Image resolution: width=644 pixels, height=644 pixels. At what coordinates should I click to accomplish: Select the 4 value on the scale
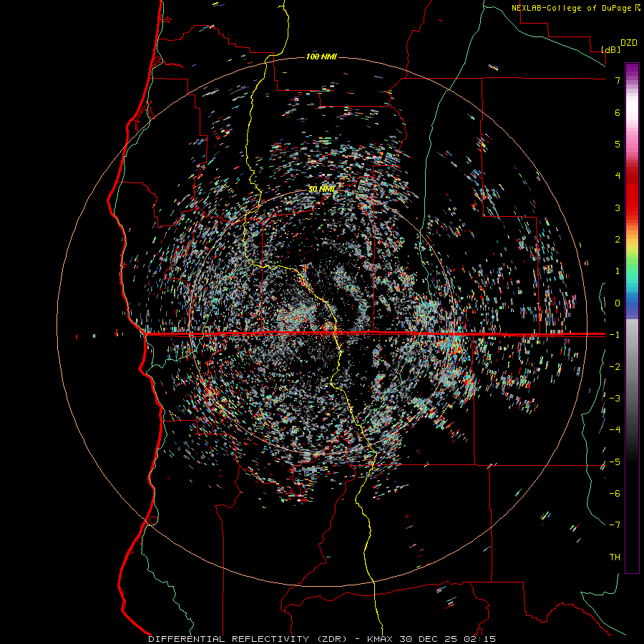point(618,176)
